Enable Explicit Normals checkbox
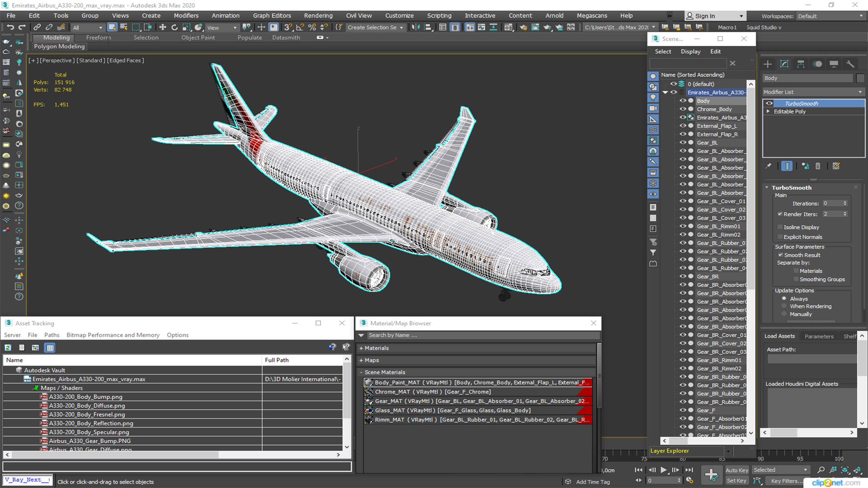The height and width of the screenshot is (488, 868). tap(780, 237)
